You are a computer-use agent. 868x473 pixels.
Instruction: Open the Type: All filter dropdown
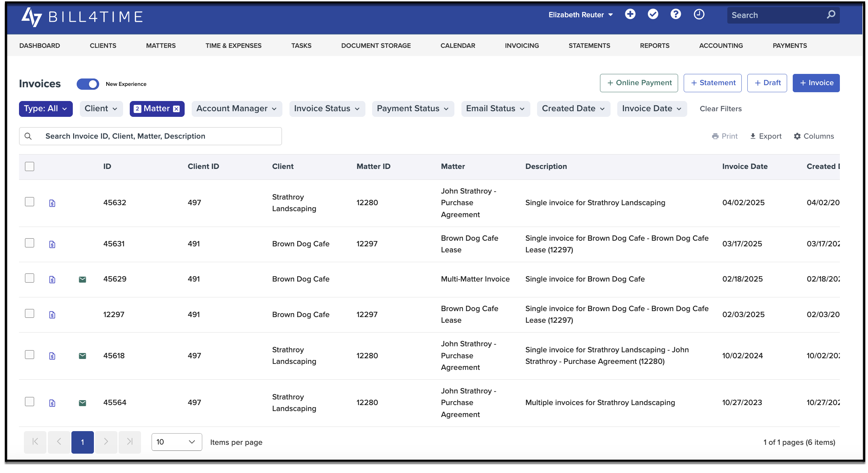[x=46, y=109]
